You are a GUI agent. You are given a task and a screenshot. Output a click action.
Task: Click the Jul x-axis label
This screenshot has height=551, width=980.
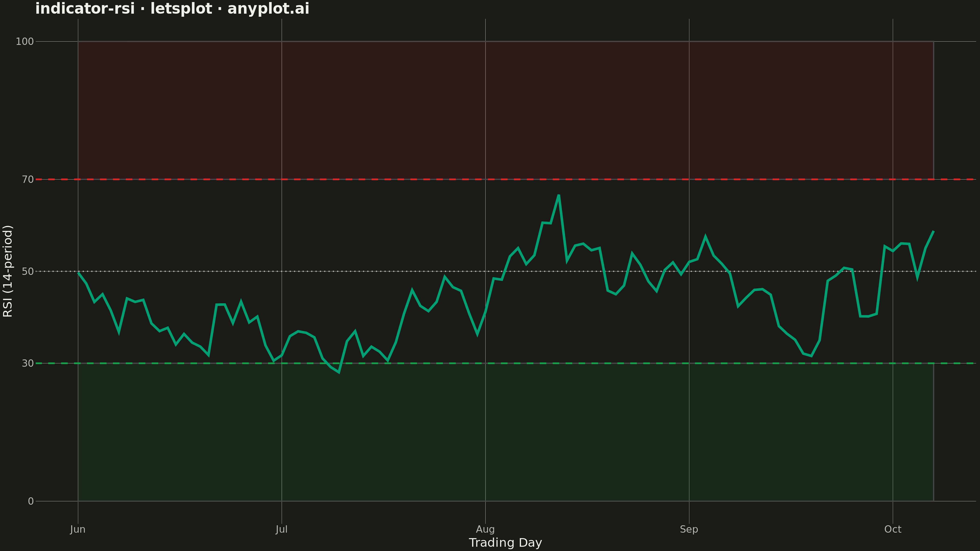(282, 529)
